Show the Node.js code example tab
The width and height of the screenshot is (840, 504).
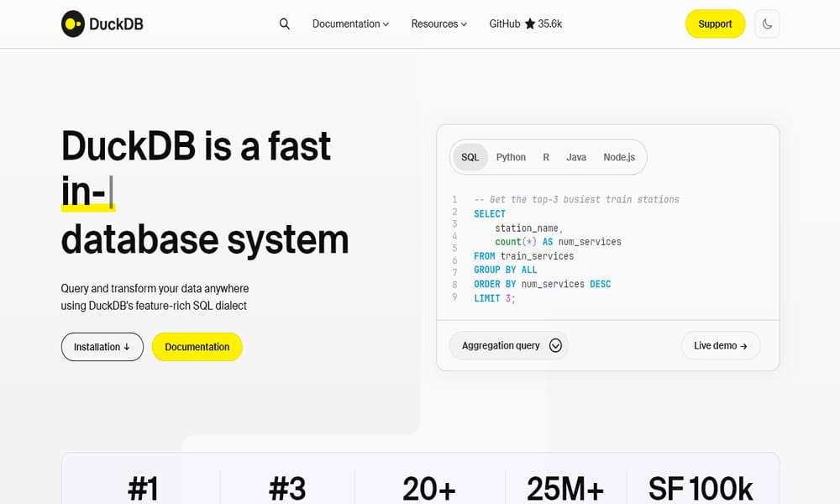pos(619,157)
